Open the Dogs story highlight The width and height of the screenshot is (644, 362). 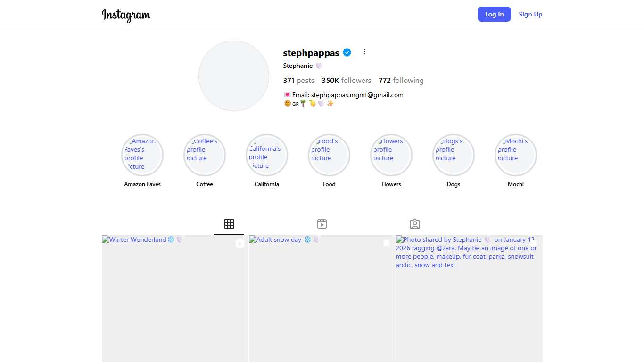pyautogui.click(x=454, y=155)
